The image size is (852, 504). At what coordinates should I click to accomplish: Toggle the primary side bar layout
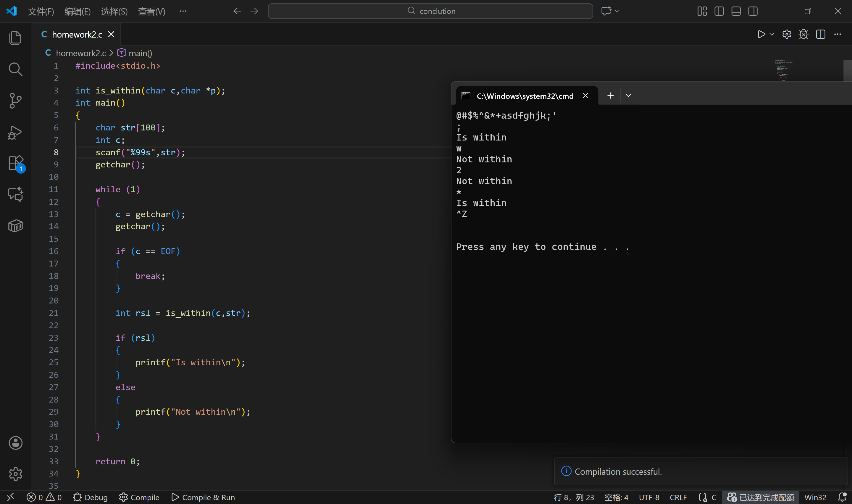click(719, 11)
